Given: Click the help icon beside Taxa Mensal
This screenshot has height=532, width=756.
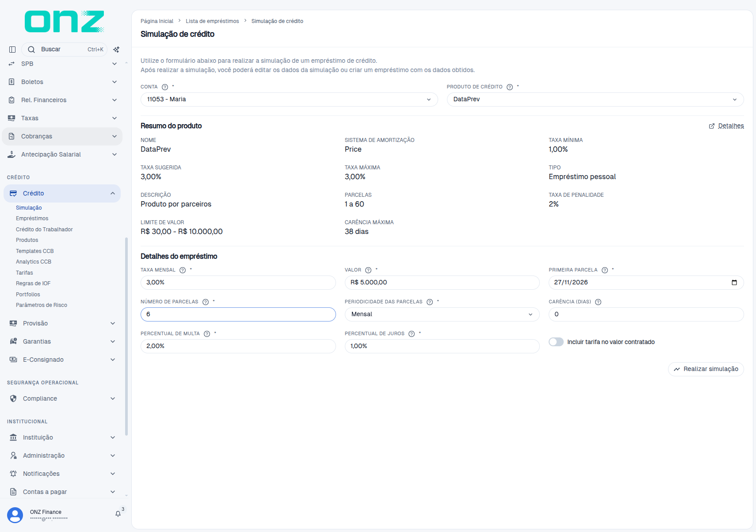Looking at the screenshot, I should [183, 270].
